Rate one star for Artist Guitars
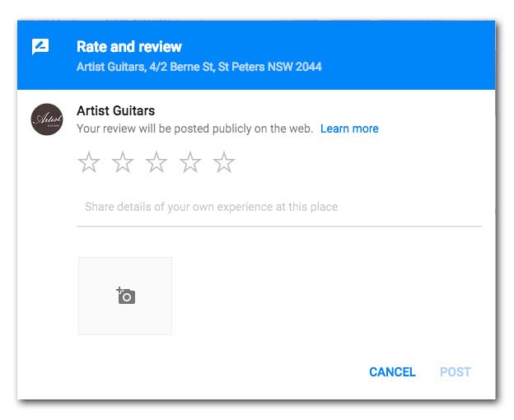 (x=89, y=162)
